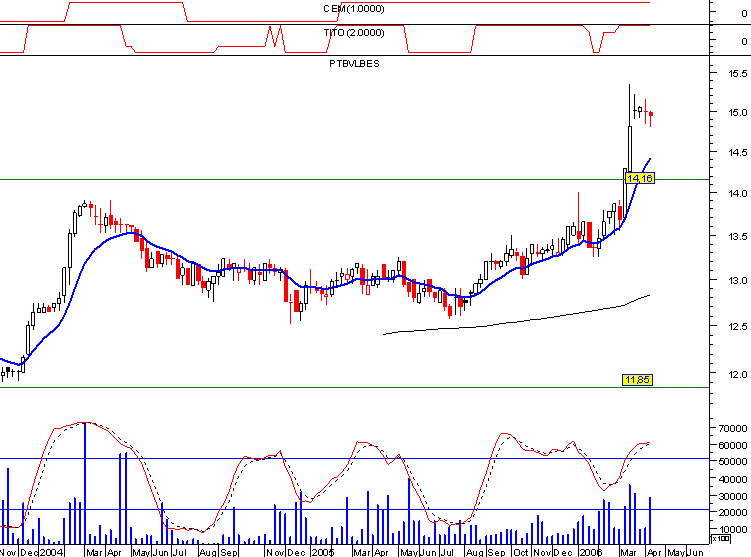This screenshot has height=557, width=751.
Task: Select the 13.0 price axis value
Action: (738, 280)
